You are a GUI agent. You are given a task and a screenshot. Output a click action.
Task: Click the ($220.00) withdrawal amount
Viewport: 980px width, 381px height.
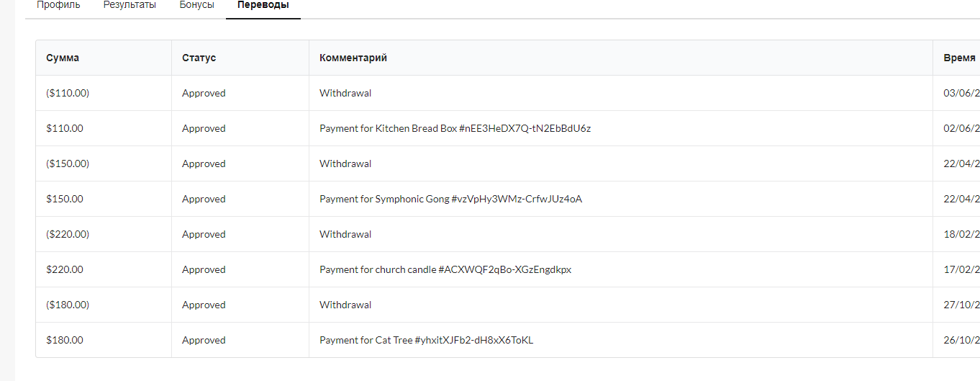click(68, 234)
